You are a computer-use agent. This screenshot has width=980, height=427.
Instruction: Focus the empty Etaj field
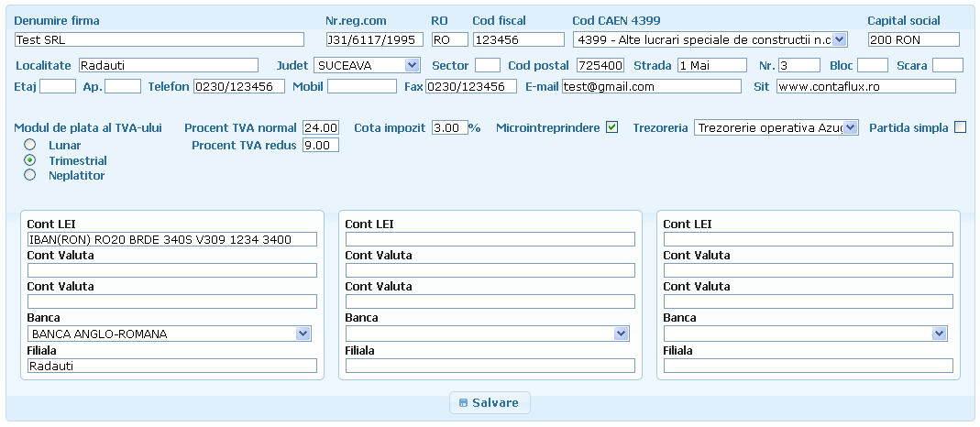click(x=58, y=86)
